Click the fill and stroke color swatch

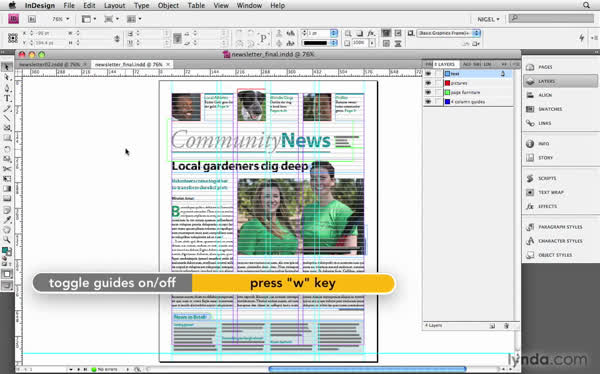[7, 251]
